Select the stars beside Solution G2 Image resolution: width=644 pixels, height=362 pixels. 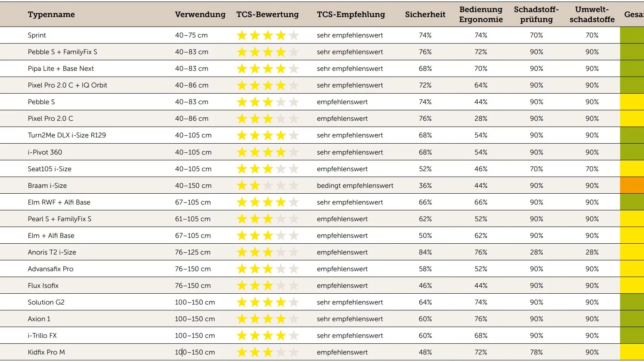click(268, 302)
